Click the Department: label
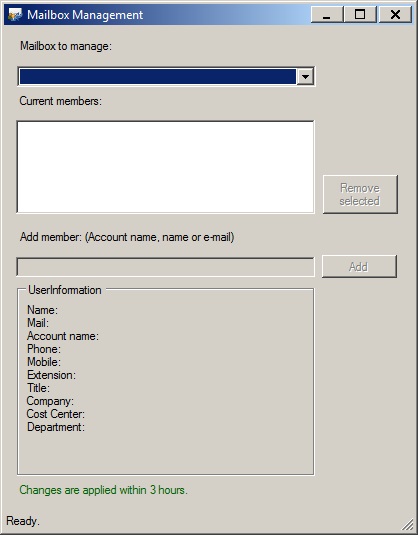The width and height of the screenshot is (418, 535). pos(56,427)
